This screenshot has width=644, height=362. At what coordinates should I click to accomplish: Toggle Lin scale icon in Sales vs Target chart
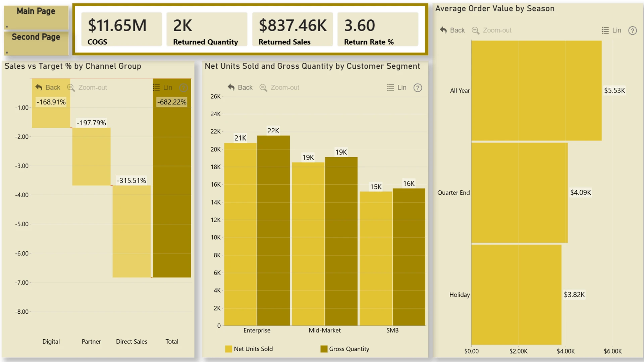pos(156,87)
